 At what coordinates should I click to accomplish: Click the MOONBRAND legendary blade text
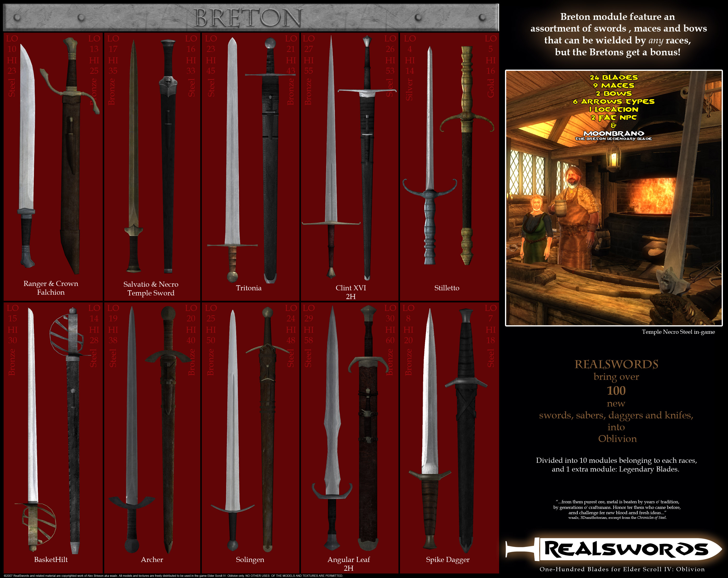pyautogui.click(x=613, y=134)
